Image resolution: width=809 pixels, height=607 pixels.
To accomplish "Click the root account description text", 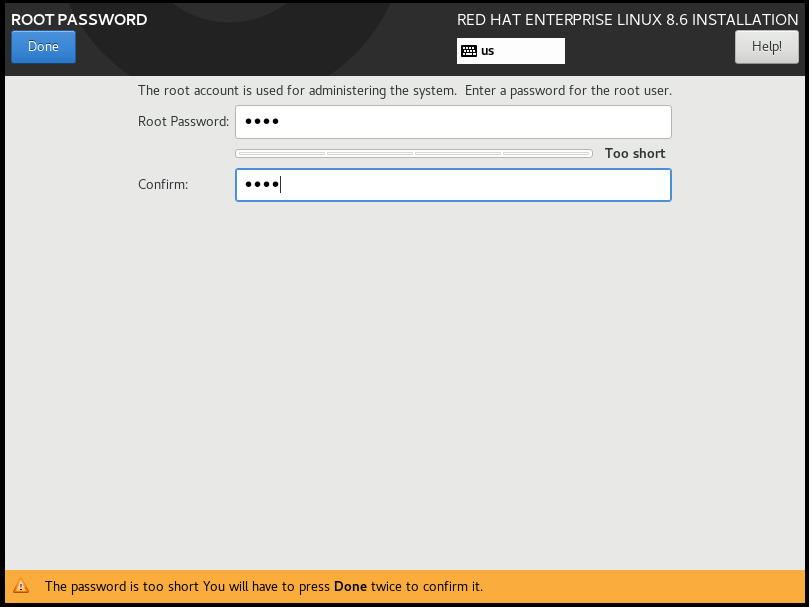I will click(405, 91).
